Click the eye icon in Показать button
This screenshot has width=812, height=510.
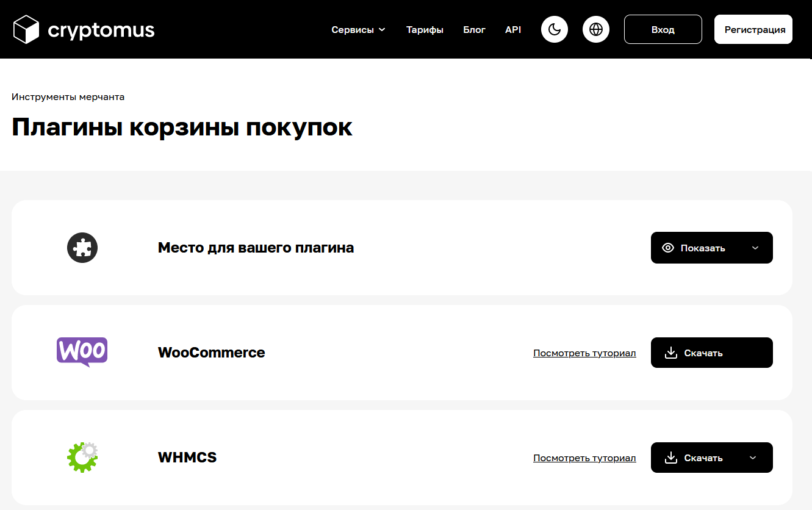tap(668, 248)
